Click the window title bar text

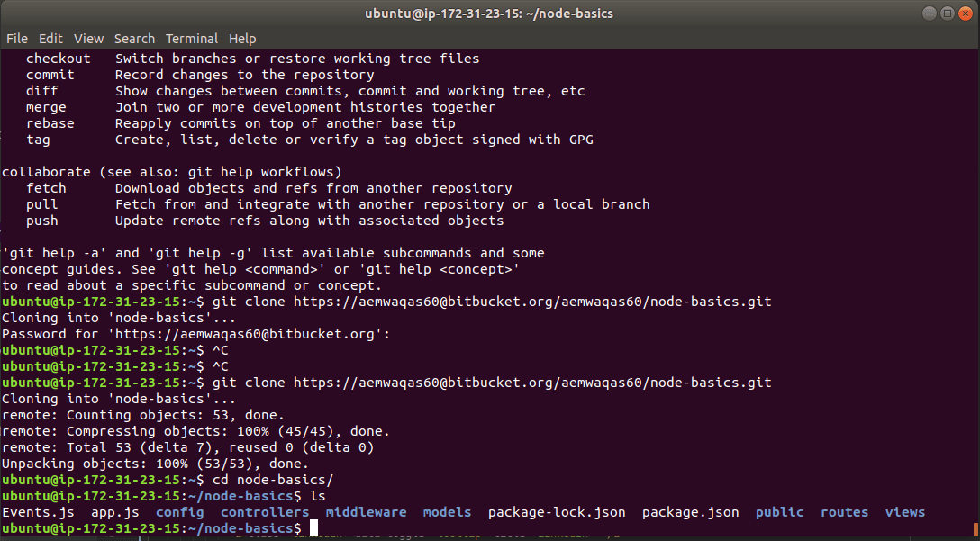[x=489, y=14]
